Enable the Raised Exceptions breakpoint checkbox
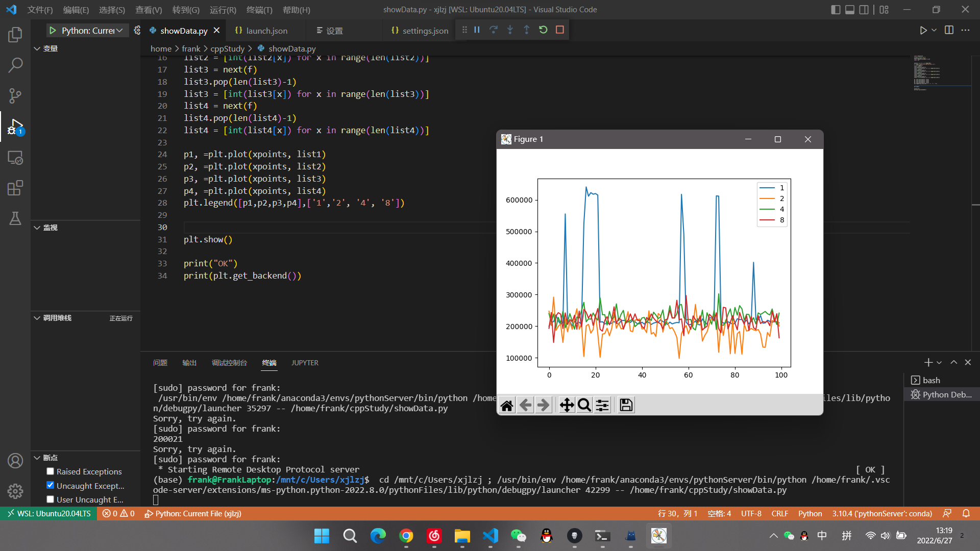980x551 pixels. (50, 471)
